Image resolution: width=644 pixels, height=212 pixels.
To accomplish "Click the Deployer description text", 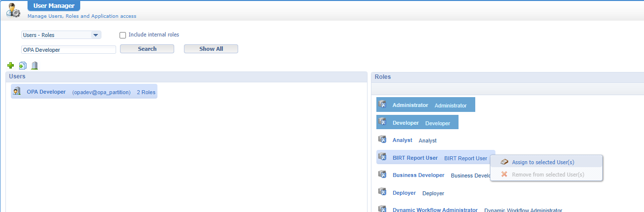I will point(433,193).
